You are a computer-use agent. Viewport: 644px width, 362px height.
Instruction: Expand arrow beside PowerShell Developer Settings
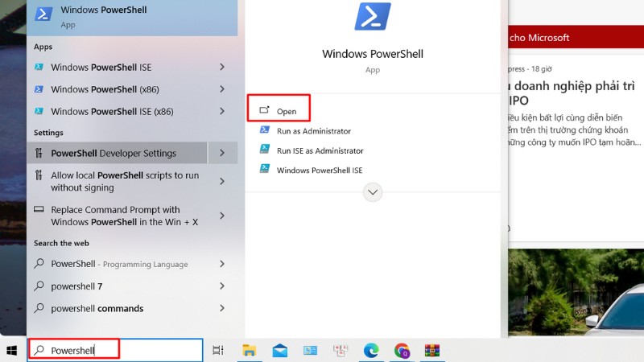pyautogui.click(x=222, y=153)
